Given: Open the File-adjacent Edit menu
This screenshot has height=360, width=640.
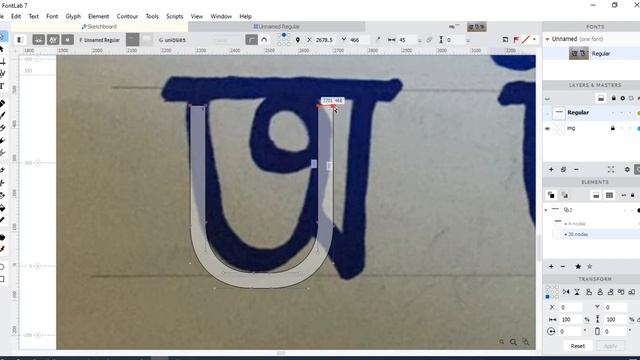Looking at the screenshot, I should [16, 16].
